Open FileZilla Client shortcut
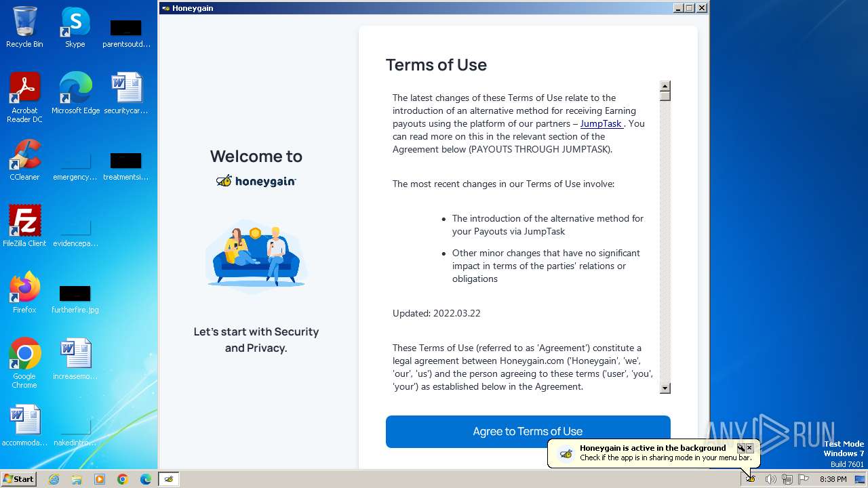 24,226
